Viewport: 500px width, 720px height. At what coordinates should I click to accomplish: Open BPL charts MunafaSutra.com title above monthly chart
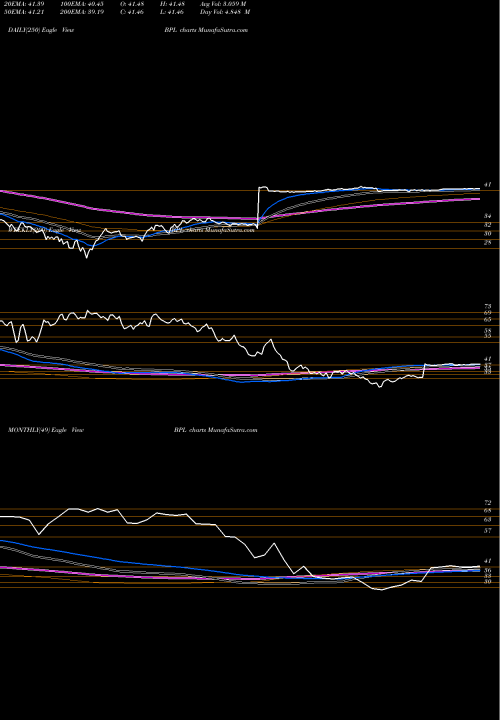pyautogui.click(x=216, y=430)
